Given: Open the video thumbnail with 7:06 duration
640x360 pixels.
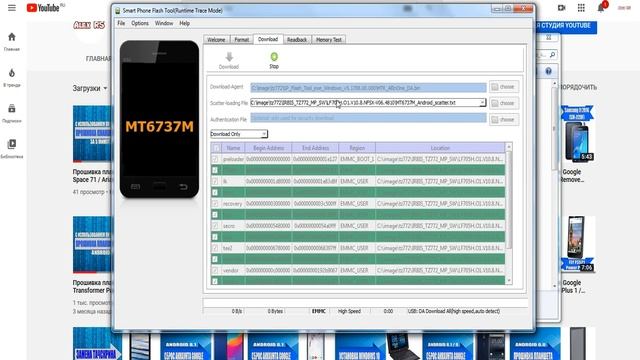Looking at the screenshot, I should click(577, 244).
